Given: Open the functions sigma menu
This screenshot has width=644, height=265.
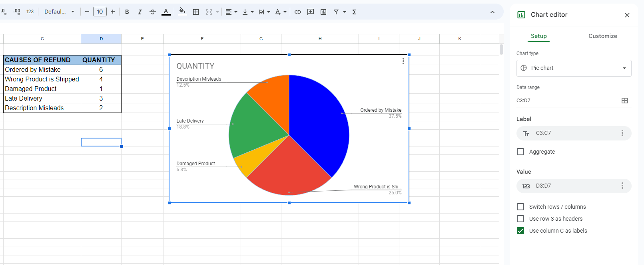Looking at the screenshot, I should click(x=354, y=12).
